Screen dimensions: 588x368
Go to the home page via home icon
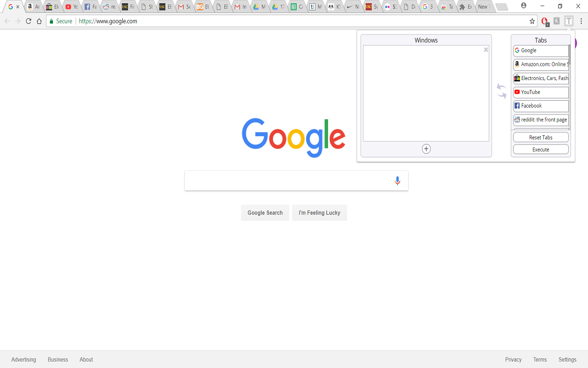click(x=40, y=21)
